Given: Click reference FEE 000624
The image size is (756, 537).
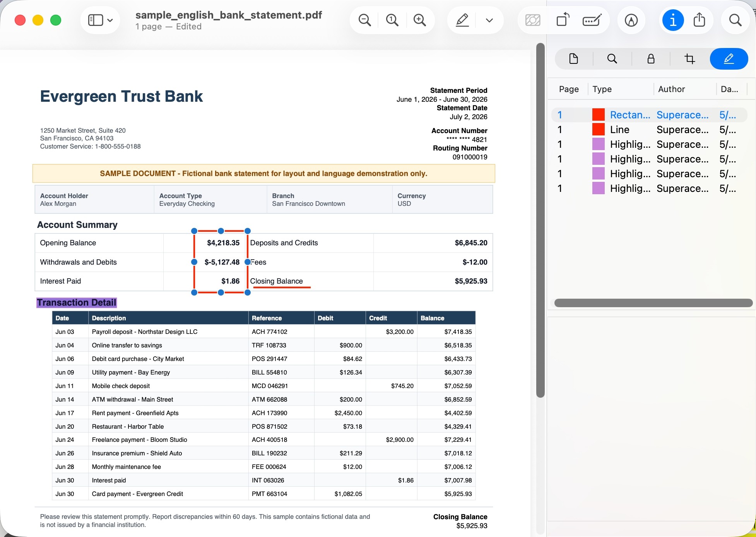Looking at the screenshot, I should click(x=269, y=467).
